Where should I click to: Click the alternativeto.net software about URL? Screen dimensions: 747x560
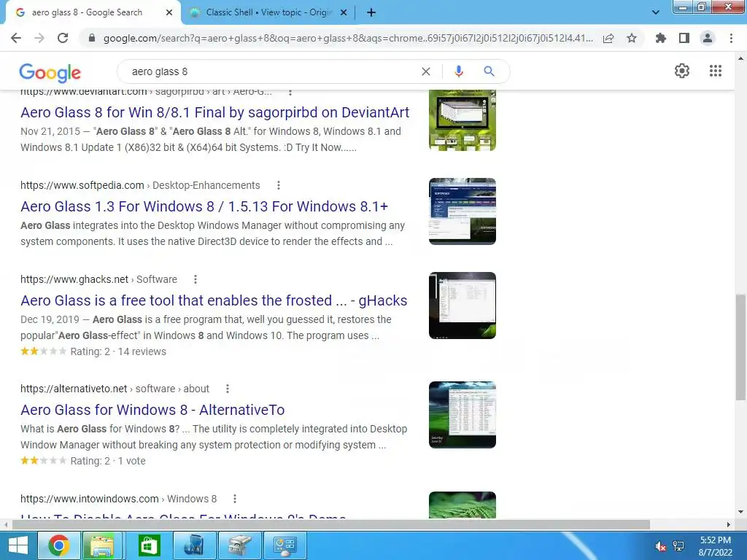(115, 389)
